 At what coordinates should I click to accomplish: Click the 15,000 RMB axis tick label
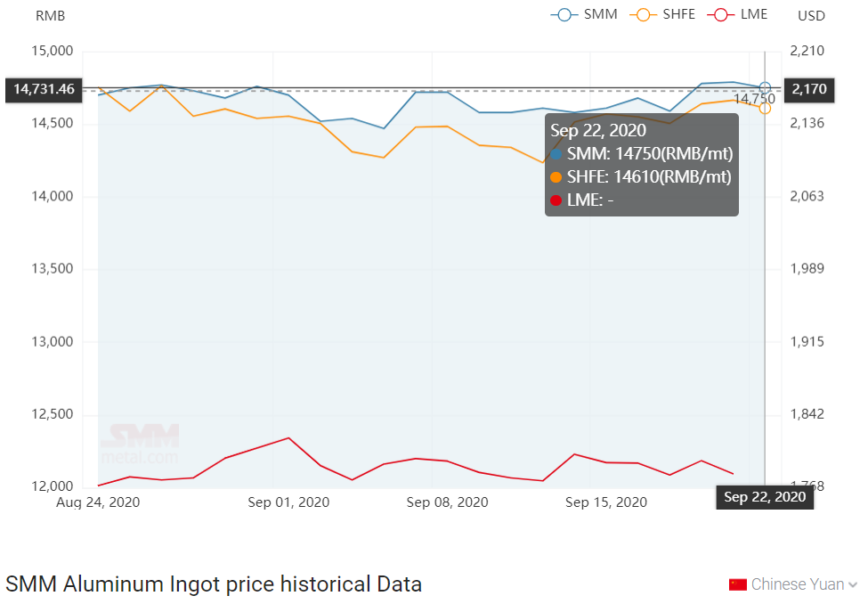(x=52, y=51)
